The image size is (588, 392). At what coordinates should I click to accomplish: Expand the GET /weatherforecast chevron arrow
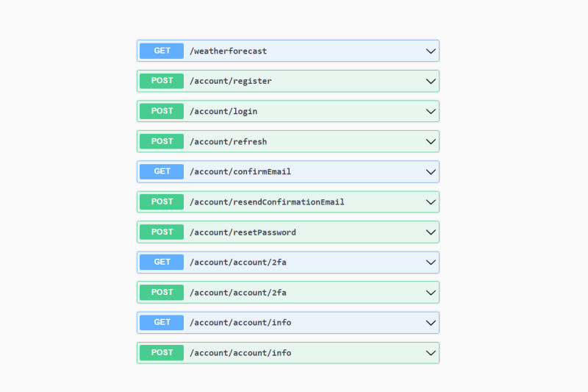[x=431, y=51]
